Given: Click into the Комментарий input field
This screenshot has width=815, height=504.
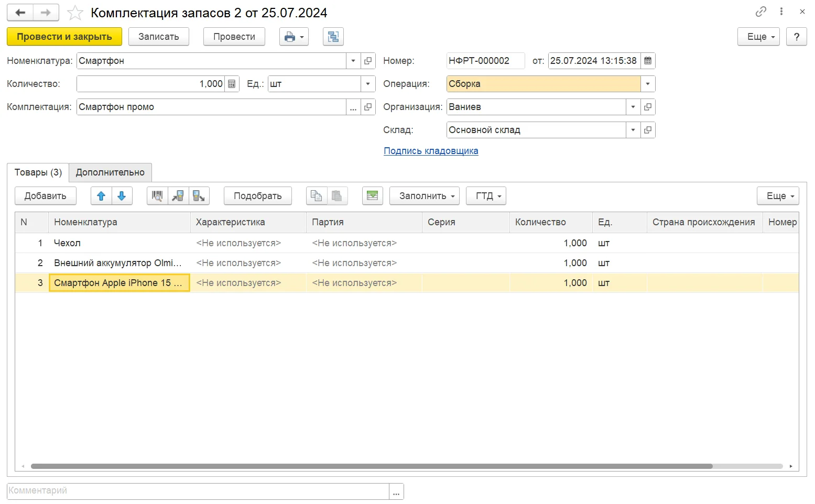Looking at the screenshot, I should tap(198, 491).
